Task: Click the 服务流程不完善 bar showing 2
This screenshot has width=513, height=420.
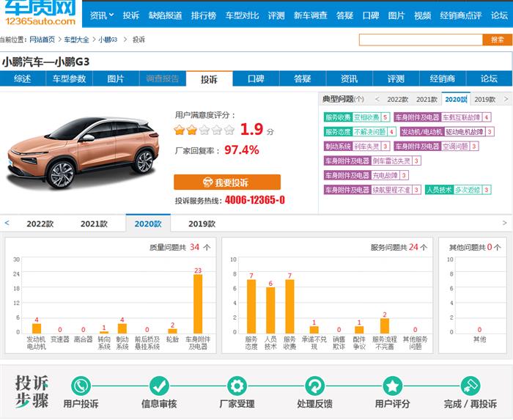Action: click(385, 325)
